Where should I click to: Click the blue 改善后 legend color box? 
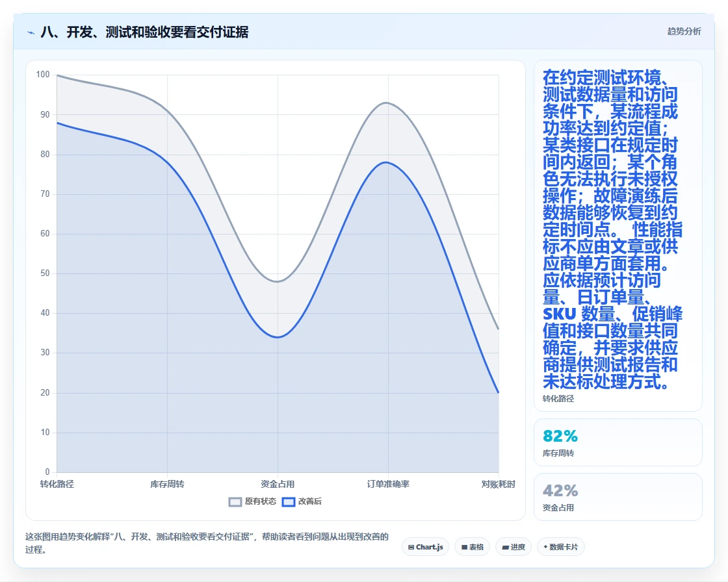(289, 501)
